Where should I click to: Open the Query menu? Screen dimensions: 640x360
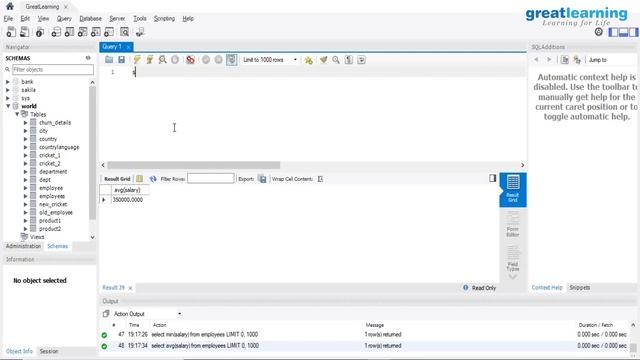(x=64, y=18)
